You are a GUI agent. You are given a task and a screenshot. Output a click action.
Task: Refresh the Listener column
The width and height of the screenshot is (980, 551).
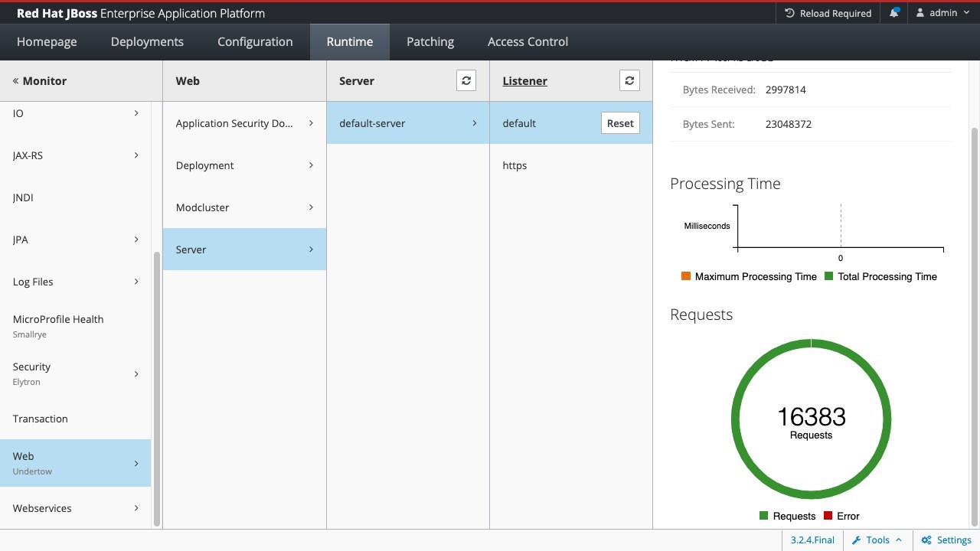(629, 80)
